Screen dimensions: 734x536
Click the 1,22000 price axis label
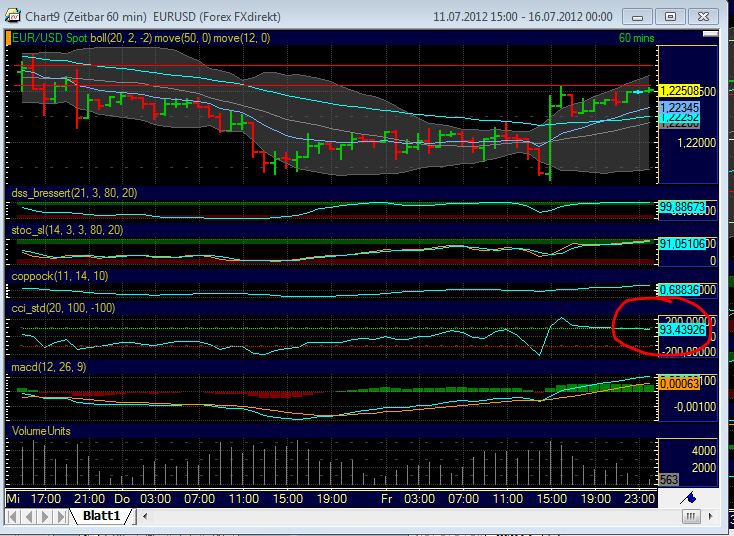pos(697,143)
